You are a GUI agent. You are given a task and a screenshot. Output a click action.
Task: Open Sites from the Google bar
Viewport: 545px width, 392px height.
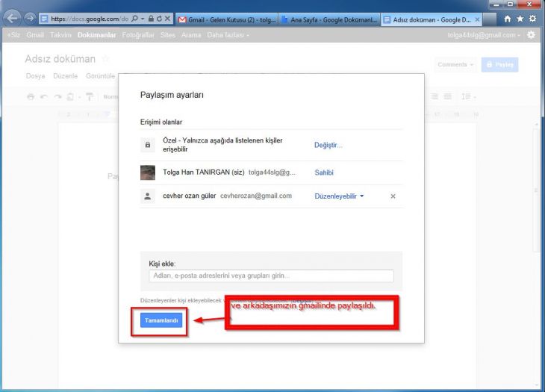tap(168, 35)
